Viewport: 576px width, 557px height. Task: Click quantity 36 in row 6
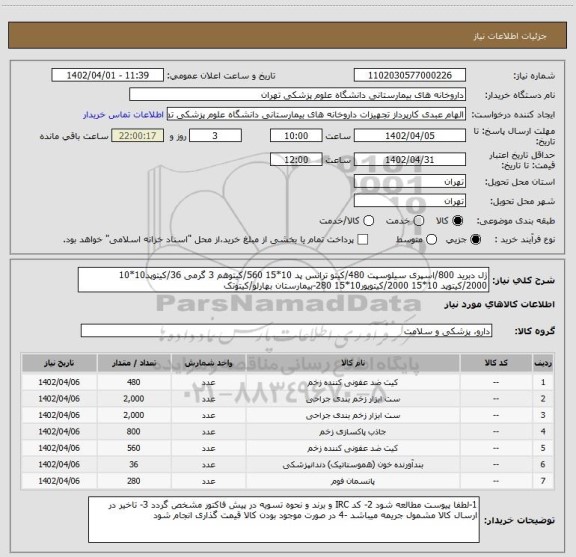(x=134, y=465)
